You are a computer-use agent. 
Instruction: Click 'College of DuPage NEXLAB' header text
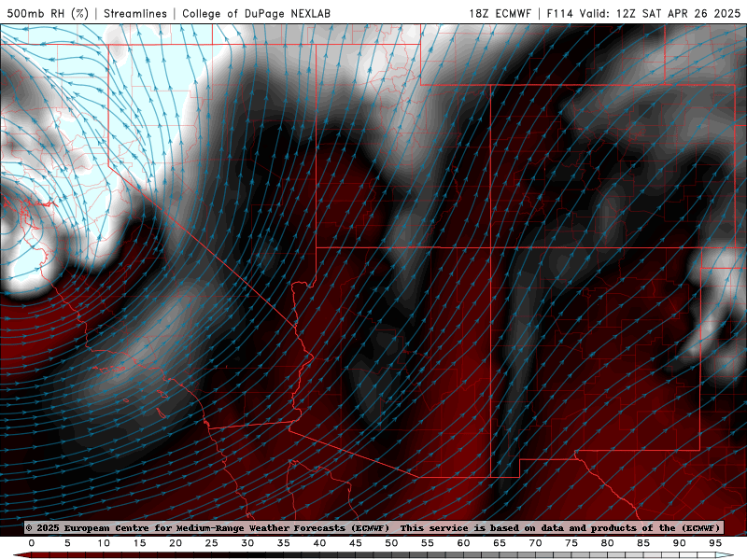click(x=256, y=13)
